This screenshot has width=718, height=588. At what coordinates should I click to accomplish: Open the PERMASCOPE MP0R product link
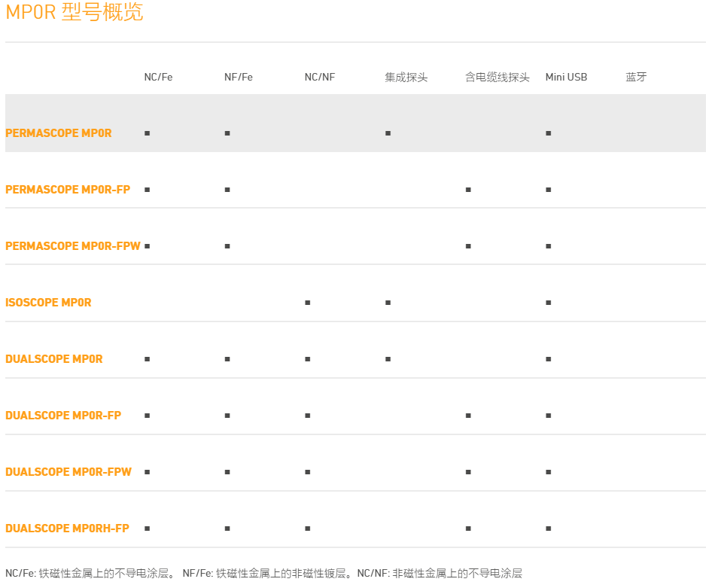point(59,133)
